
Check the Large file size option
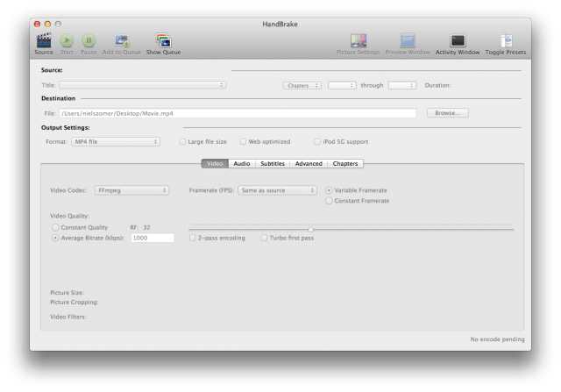[182, 141]
